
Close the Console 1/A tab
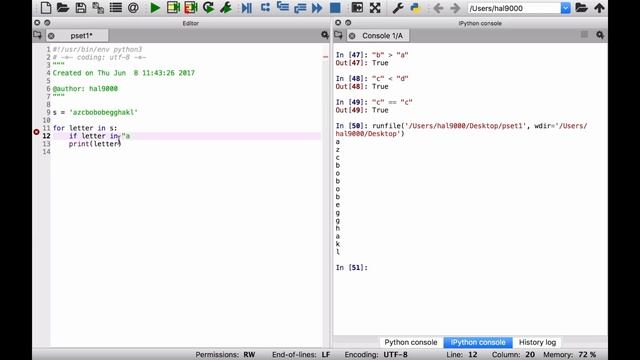pyautogui.click(x=352, y=36)
